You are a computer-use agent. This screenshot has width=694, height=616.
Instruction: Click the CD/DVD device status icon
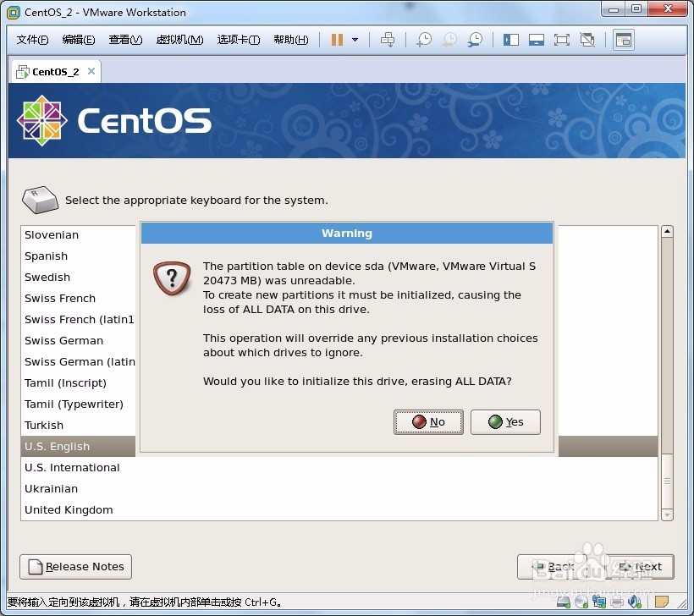pyautogui.click(x=581, y=602)
